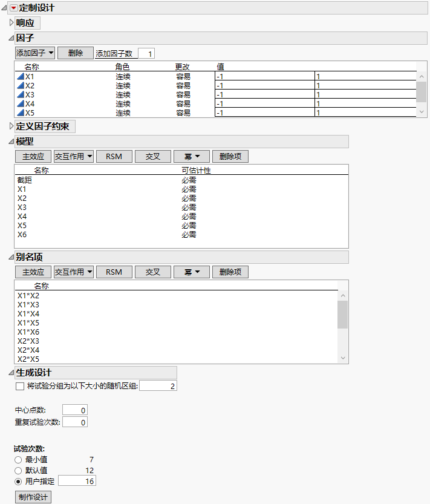Click 交叉 button in 别名项 section
The image size is (430, 504).
[x=153, y=272]
